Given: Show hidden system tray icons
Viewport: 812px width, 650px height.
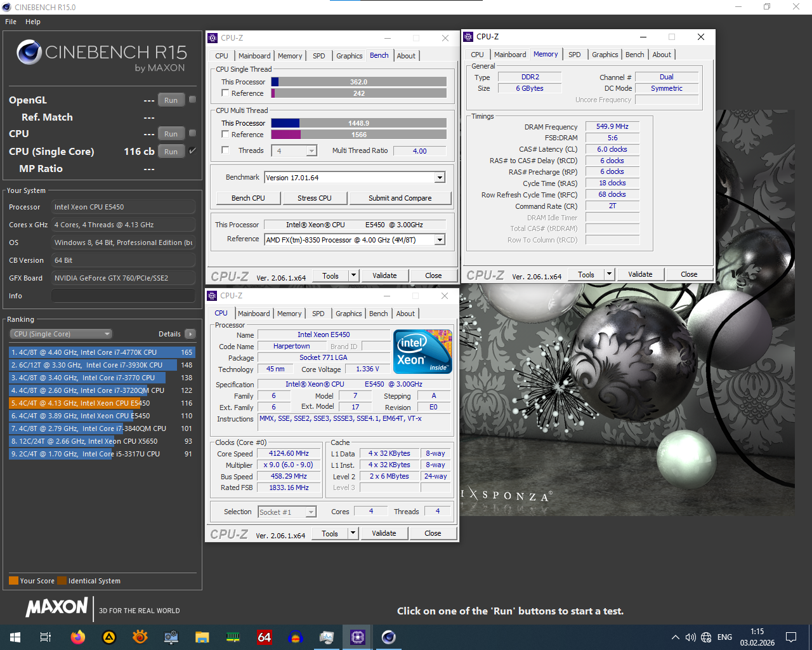Looking at the screenshot, I should 676,637.
